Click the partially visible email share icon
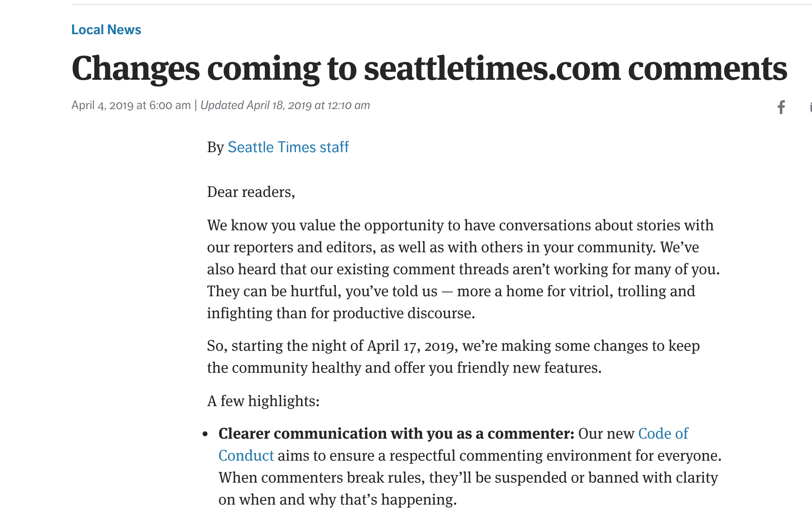The image size is (812, 516). (x=810, y=107)
